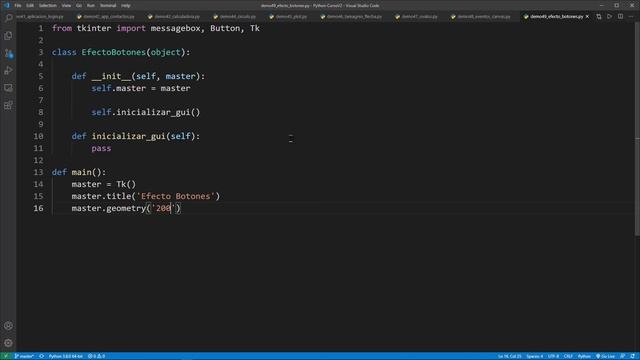Click the VS Code logo in the title bar
640x360 pixels.
[x=6, y=5]
